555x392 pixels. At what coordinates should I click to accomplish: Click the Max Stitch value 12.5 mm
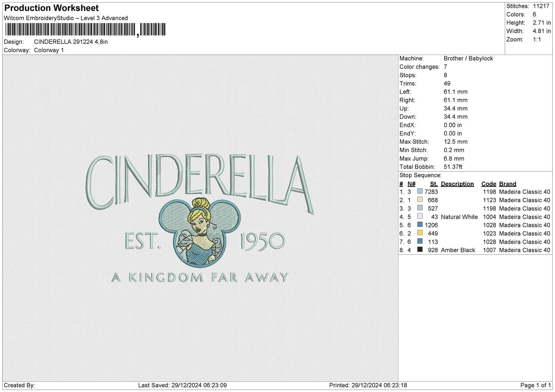456,142
